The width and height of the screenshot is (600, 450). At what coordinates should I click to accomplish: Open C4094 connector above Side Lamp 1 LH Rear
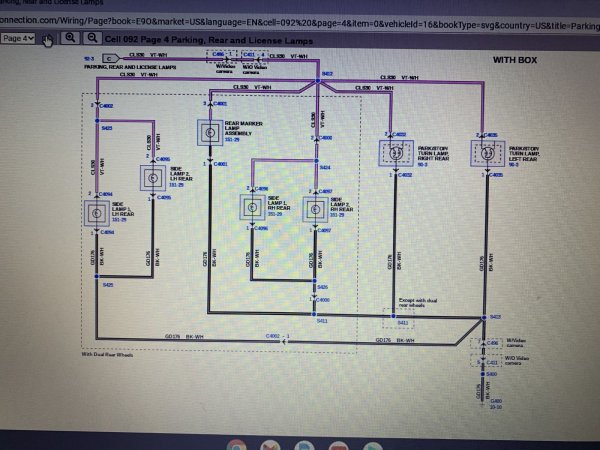[x=106, y=194]
